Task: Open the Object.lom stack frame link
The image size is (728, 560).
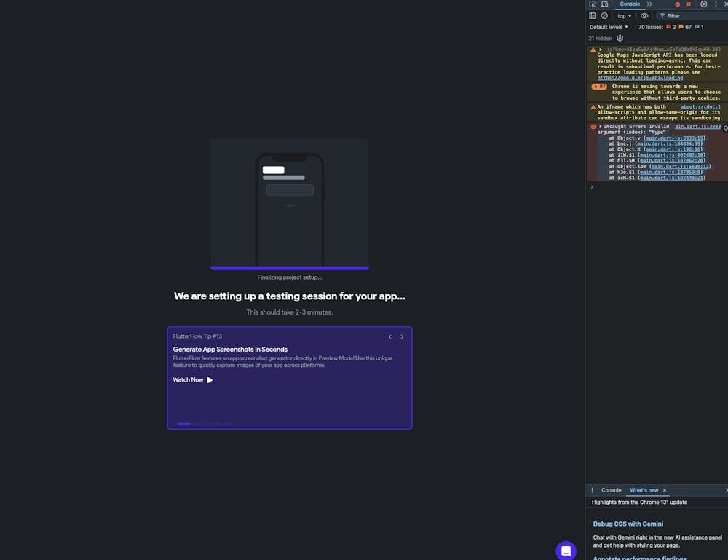Action: point(680,167)
